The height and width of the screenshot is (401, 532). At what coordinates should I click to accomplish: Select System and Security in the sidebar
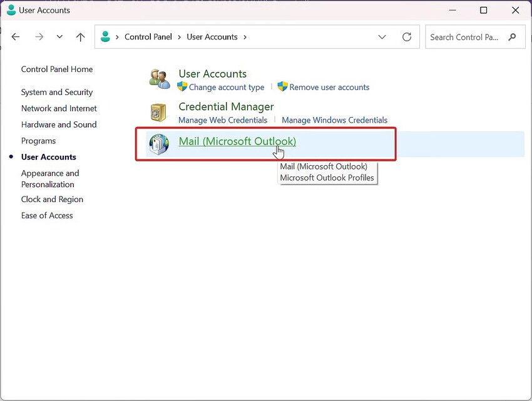tap(57, 92)
